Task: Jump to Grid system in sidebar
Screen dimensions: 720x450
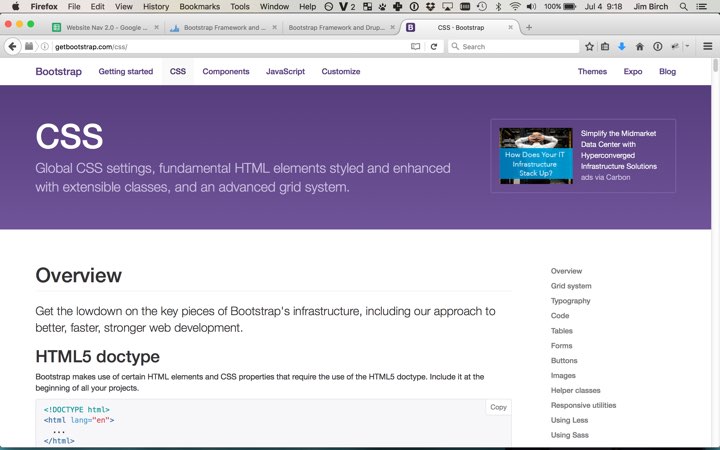Action: pyautogui.click(x=571, y=286)
